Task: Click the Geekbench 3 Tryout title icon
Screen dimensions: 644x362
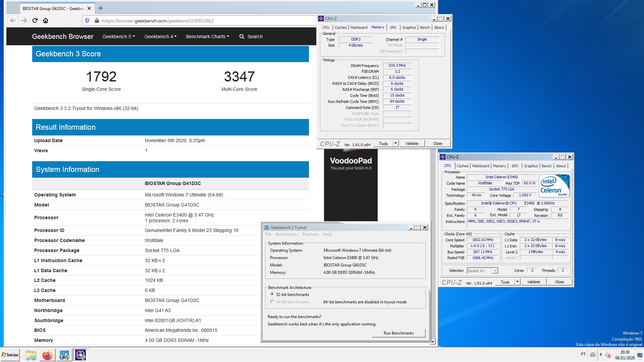Action: point(267,227)
